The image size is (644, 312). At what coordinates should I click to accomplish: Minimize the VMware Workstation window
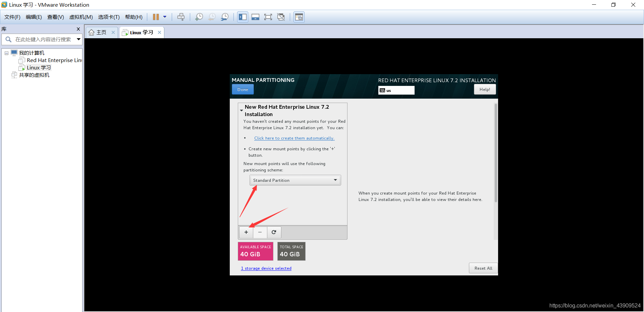click(594, 5)
